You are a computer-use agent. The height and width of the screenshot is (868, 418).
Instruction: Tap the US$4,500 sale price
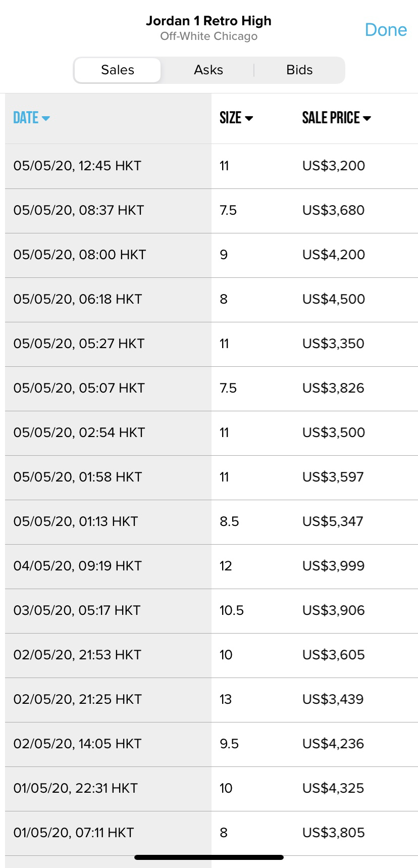click(333, 299)
